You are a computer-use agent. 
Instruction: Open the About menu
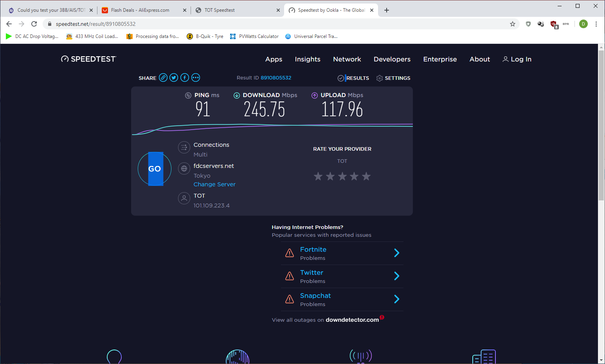pos(480,59)
